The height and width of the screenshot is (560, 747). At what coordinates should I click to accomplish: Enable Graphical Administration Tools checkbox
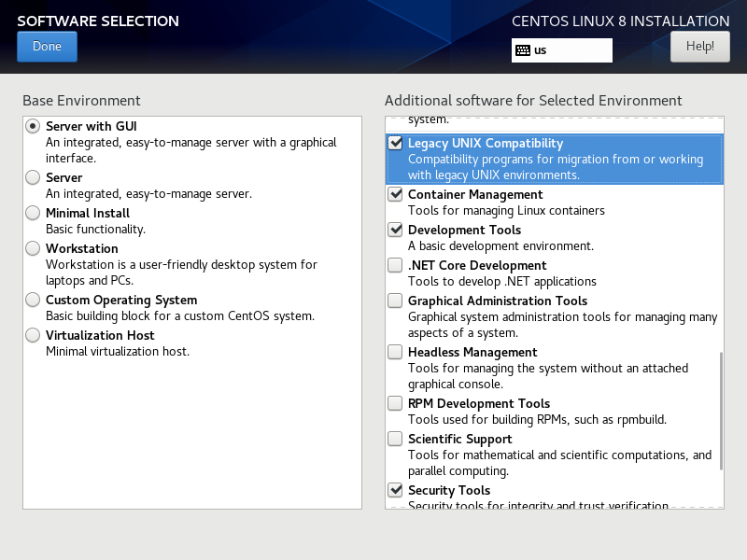coord(395,301)
